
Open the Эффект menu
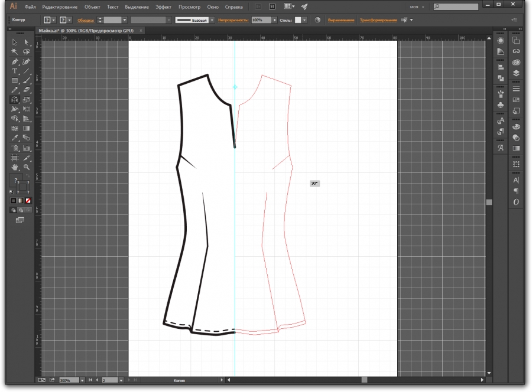163,6
